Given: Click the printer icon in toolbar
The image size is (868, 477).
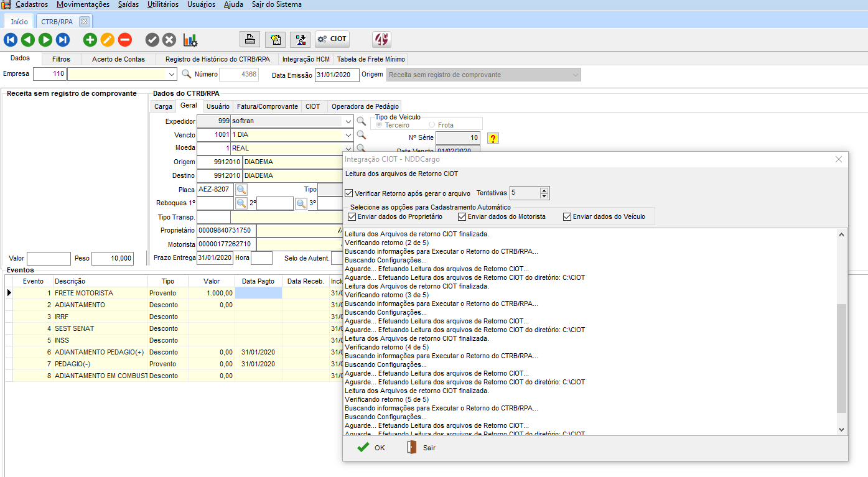Looking at the screenshot, I should click(250, 39).
